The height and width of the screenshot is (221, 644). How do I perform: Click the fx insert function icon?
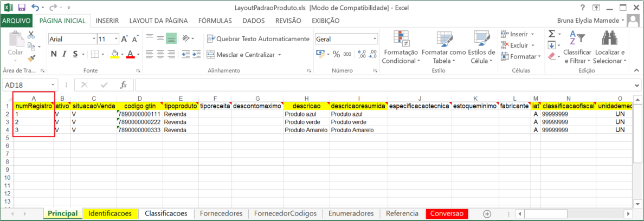pos(123,85)
